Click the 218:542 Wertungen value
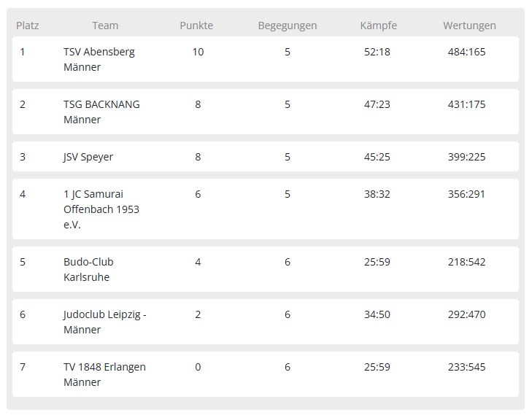This screenshot has height=418, width=532. pos(466,263)
